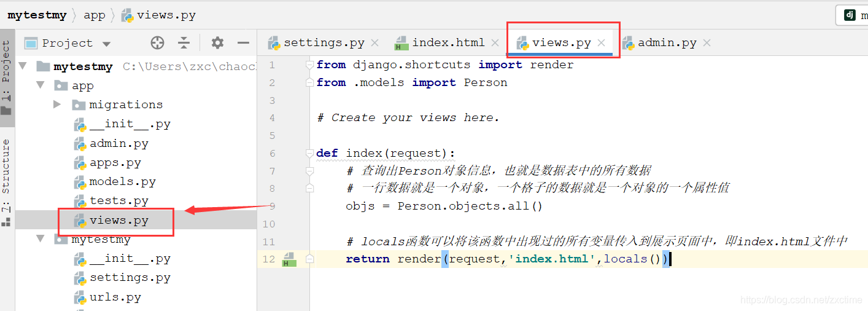The image size is (868, 311).
Task: Switch to the admin.py editor tab
Action: click(x=667, y=43)
